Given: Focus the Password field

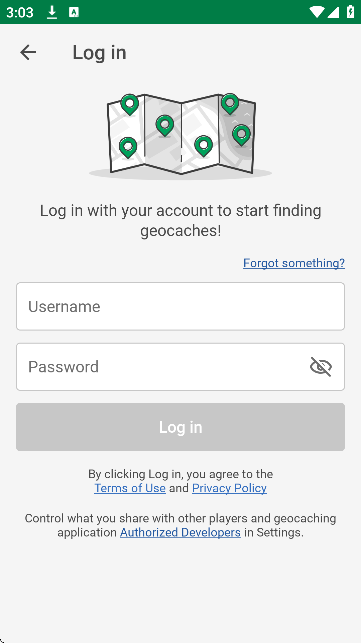Looking at the screenshot, I should [x=180, y=367].
